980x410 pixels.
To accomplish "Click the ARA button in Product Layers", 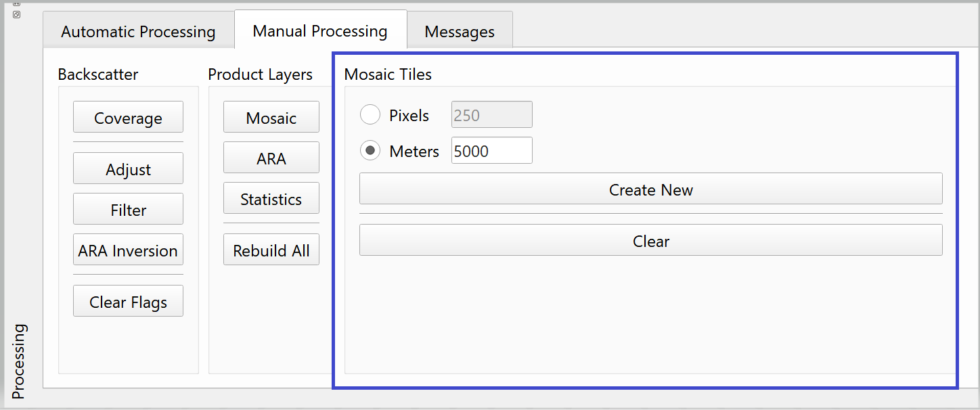I will [x=271, y=158].
